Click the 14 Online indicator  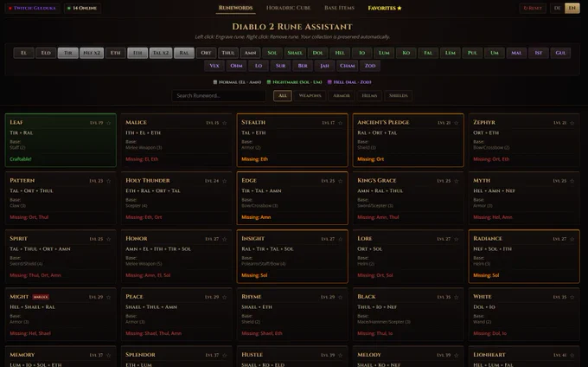pos(82,8)
